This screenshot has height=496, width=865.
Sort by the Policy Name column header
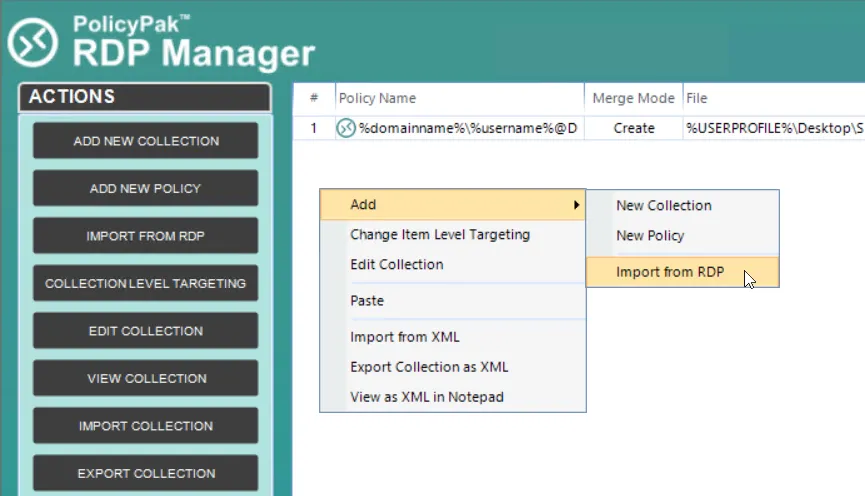click(460, 98)
